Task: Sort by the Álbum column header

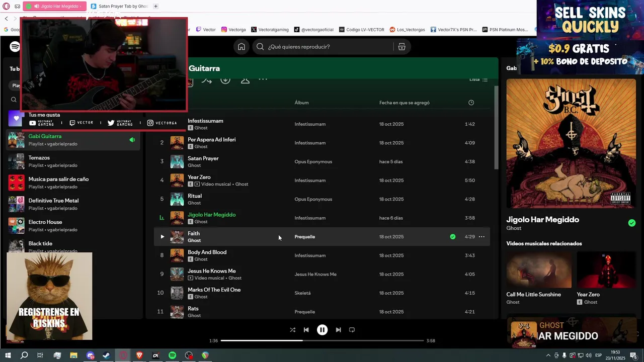Action: coord(302,103)
